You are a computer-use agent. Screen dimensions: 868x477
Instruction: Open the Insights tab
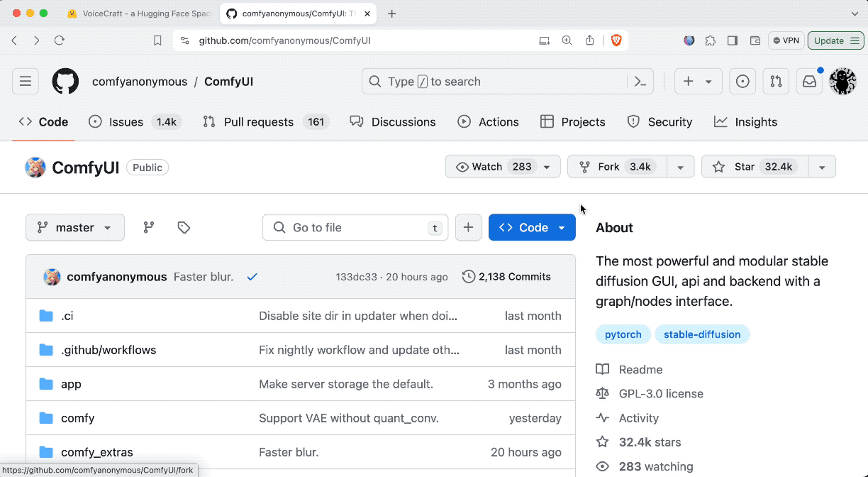click(745, 122)
